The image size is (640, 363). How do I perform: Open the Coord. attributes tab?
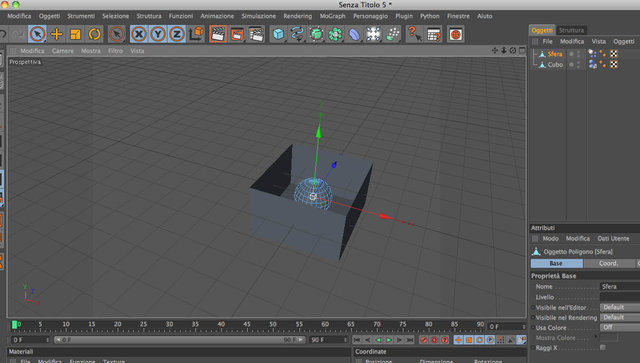point(608,263)
